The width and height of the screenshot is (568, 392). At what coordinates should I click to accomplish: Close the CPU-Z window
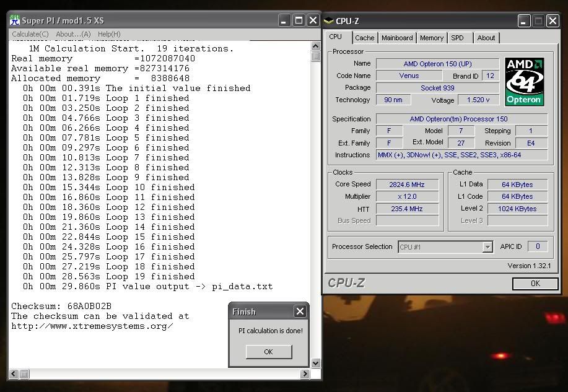pos(553,21)
